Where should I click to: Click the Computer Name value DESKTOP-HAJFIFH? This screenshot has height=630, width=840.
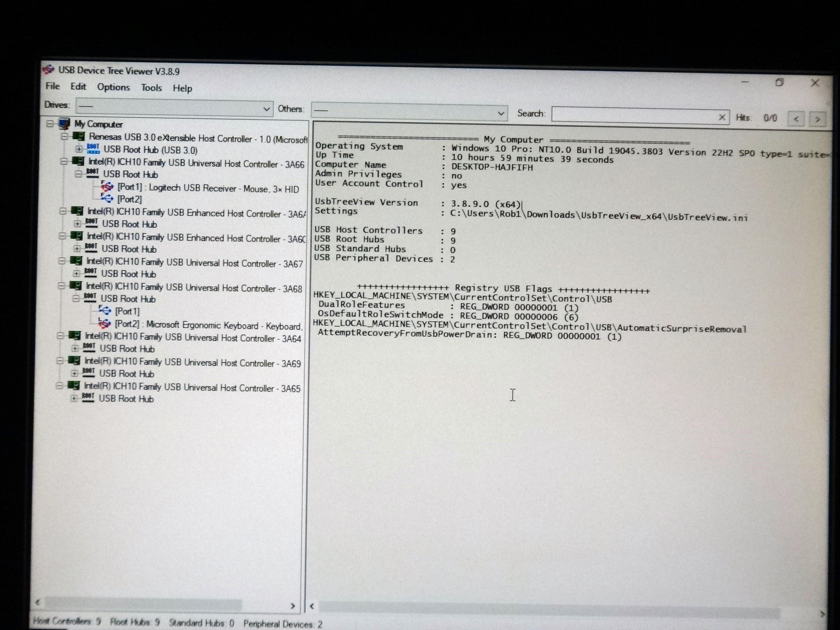click(x=492, y=167)
